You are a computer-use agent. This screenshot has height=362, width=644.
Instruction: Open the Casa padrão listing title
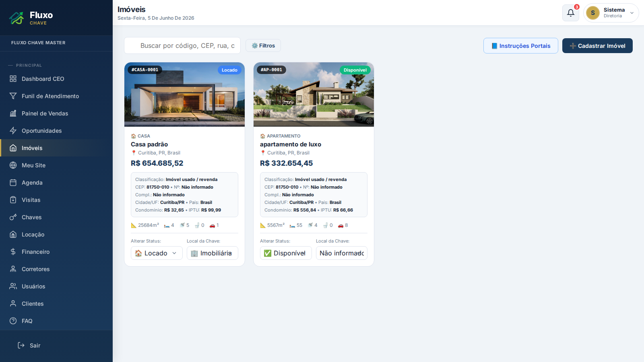coord(149,144)
